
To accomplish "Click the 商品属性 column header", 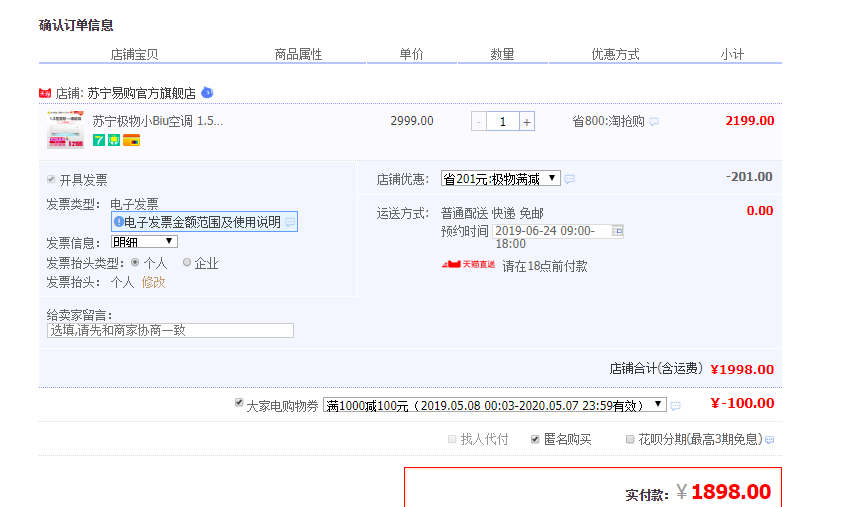I will click(299, 54).
